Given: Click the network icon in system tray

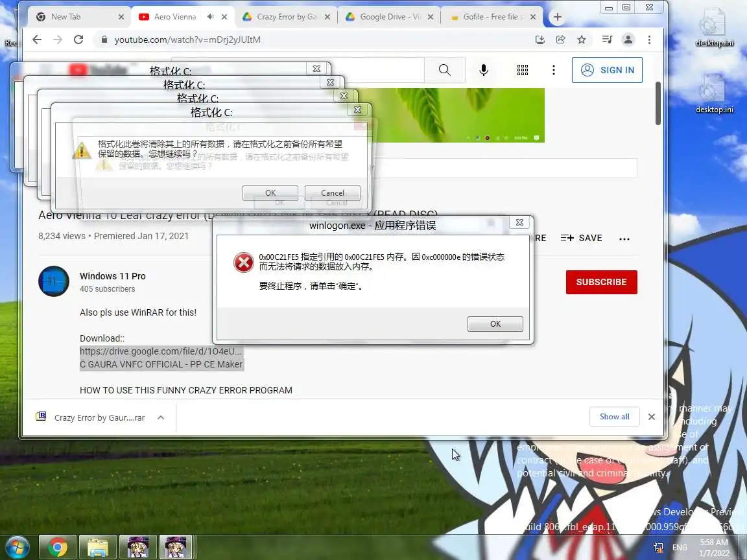Looking at the screenshot, I should click(658, 548).
